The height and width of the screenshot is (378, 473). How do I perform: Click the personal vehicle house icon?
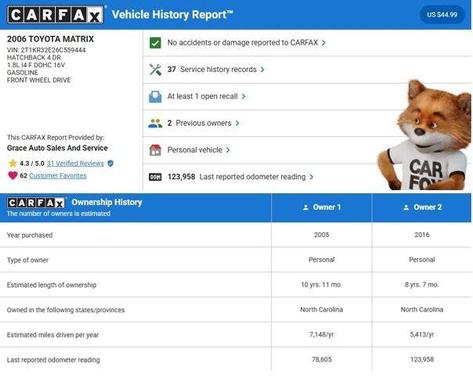(x=155, y=150)
